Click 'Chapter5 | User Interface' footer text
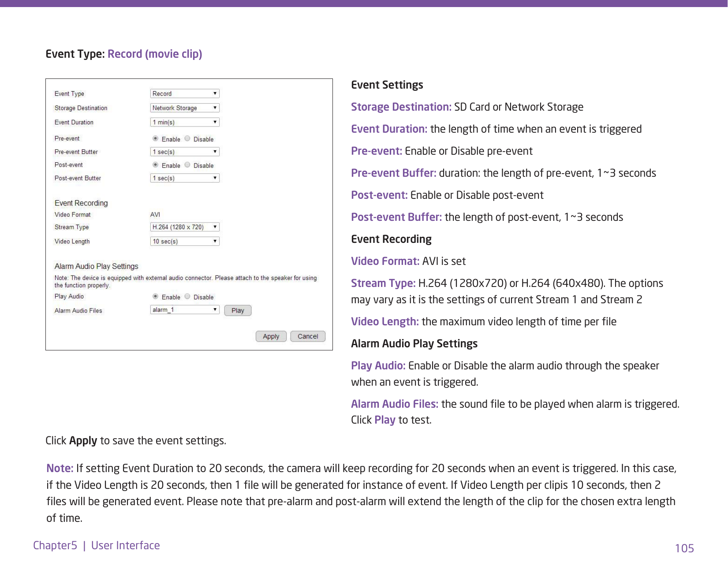 (x=97, y=545)
